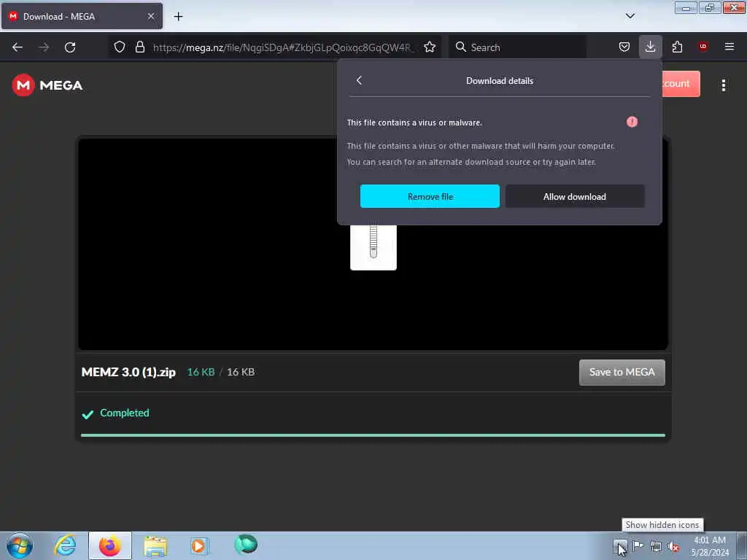The image size is (747, 560).
Task: Click the red malware warning icon
Action: click(632, 122)
